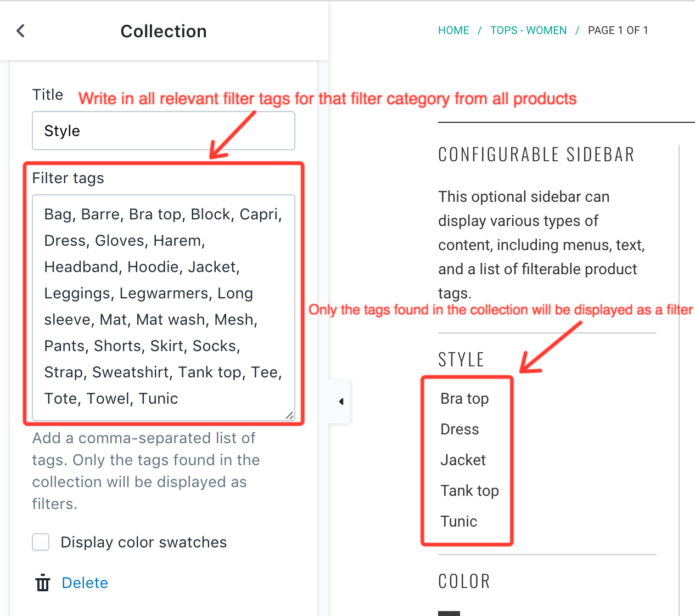Open the TOPS - WOMEN breadcrumb
695x616 pixels.
click(x=528, y=31)
